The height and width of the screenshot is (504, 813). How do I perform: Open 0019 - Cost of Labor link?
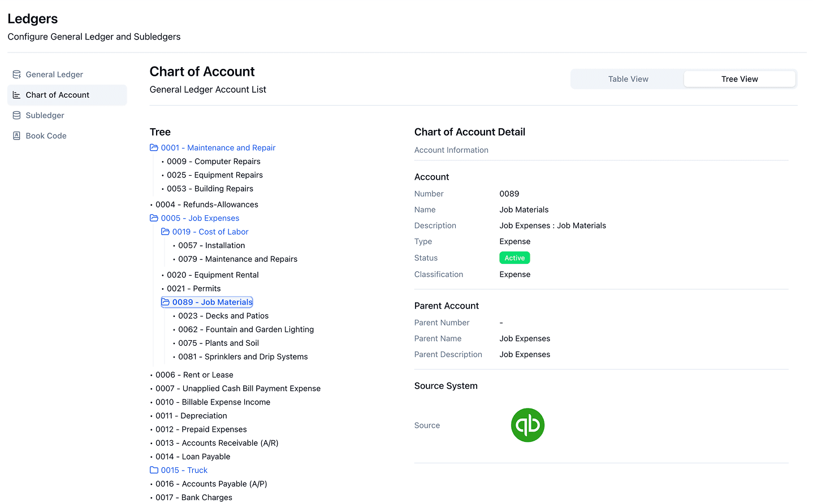click(210, 232)
